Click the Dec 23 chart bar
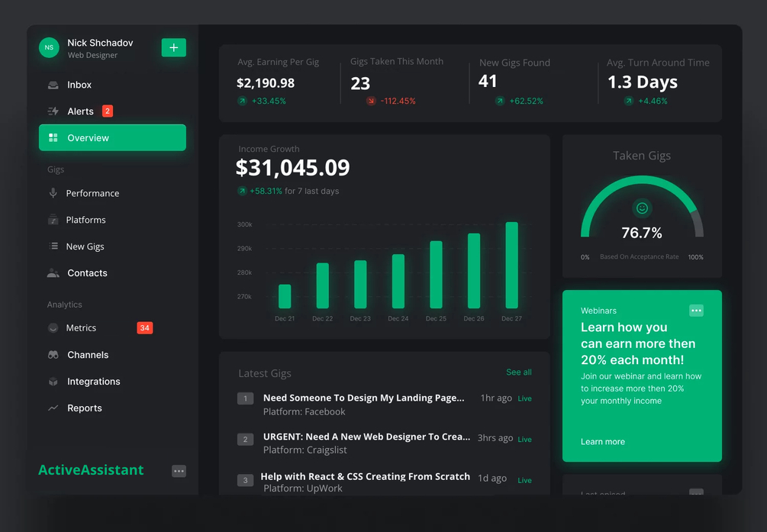Image resolution: width=767 pixels, height=532 pixels. 360,285
